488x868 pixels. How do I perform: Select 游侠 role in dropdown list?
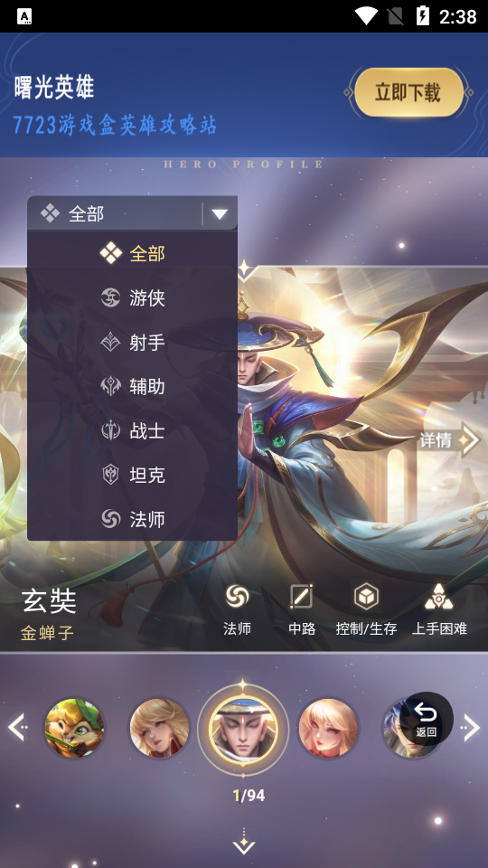[132, 297]
